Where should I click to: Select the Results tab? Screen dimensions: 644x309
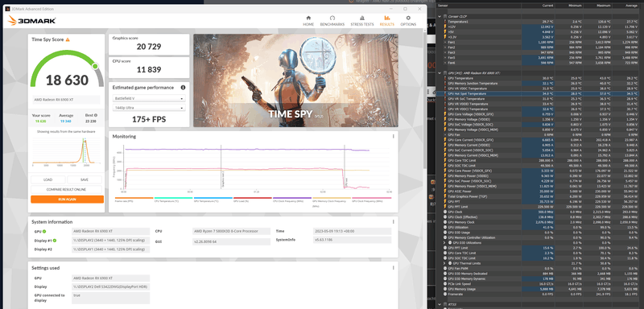click(387, 21)
